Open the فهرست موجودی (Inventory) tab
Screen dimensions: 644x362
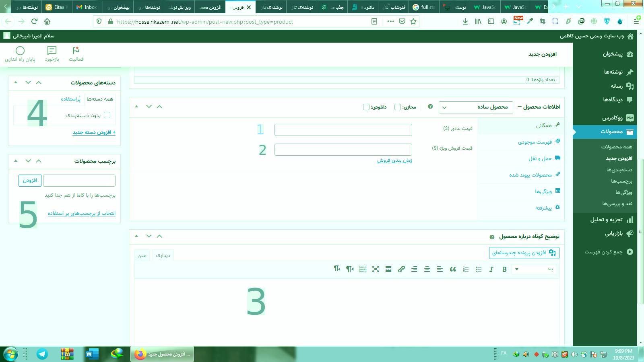521,142
